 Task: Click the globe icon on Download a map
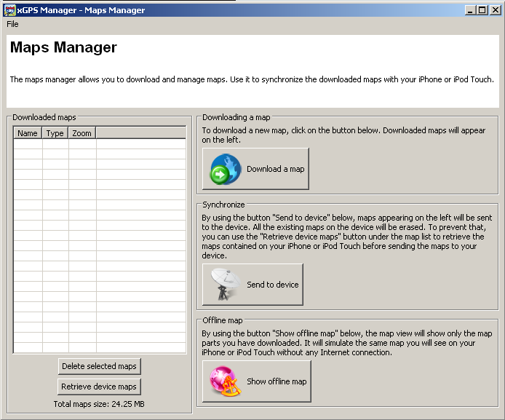225,169
